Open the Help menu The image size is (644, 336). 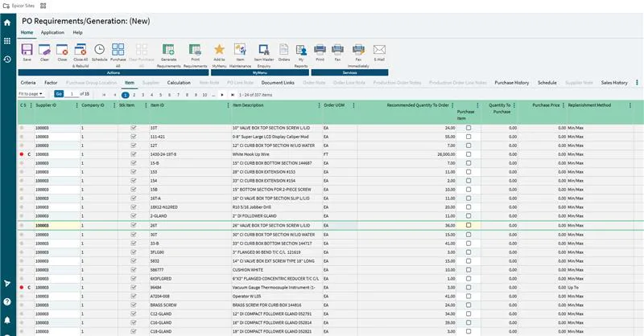click(x=77, y=32)
